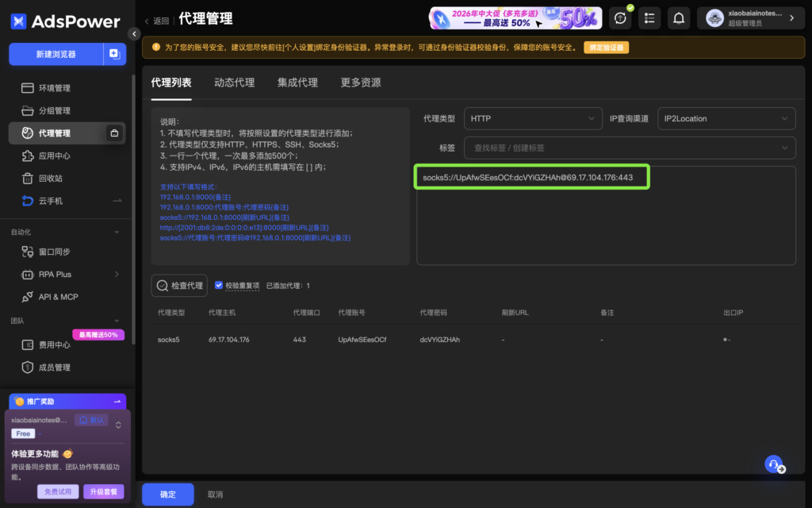Image resolution: width=812 pixels, height=508 pixels.
Task: Open the notification bell
Action: tap(679, 19)
